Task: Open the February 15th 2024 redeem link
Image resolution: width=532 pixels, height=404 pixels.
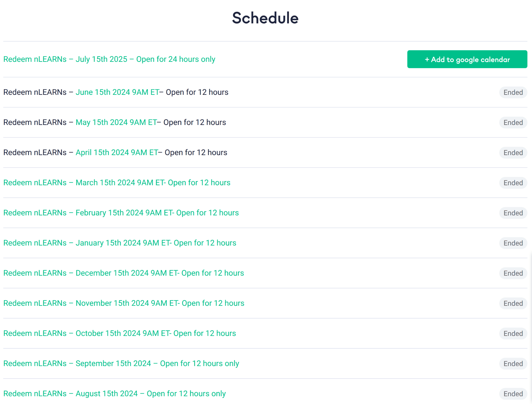Action: coord(121,213)
